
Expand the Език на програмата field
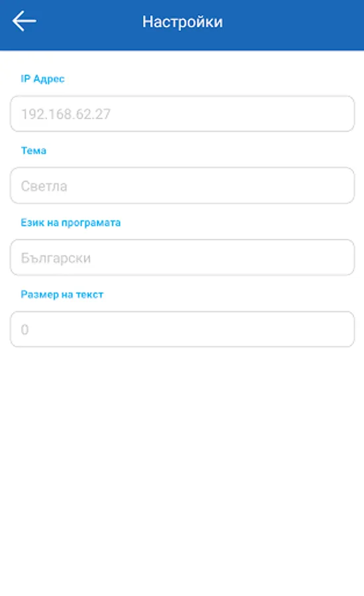point(183,258)
